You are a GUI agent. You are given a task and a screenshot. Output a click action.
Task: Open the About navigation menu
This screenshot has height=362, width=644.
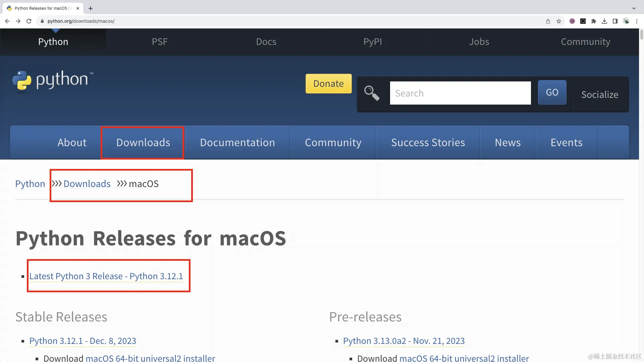point(72,142)
